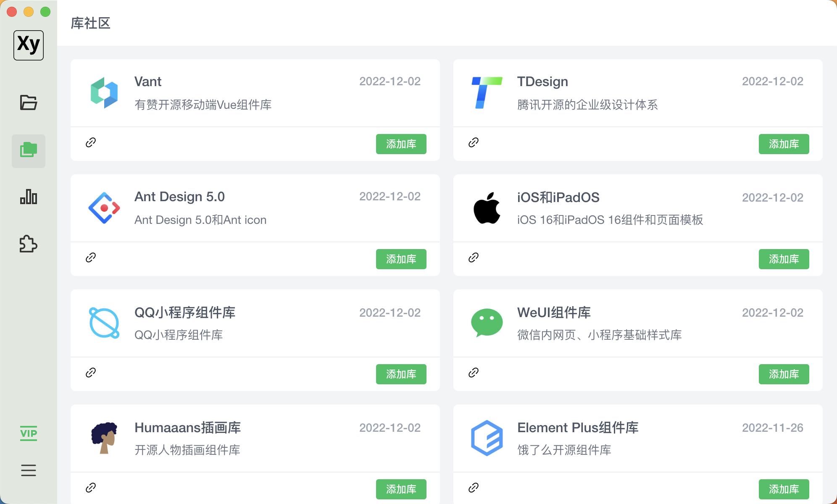Select the libraries icon in the sidebar
837x504 pixels.
point(28,151)
